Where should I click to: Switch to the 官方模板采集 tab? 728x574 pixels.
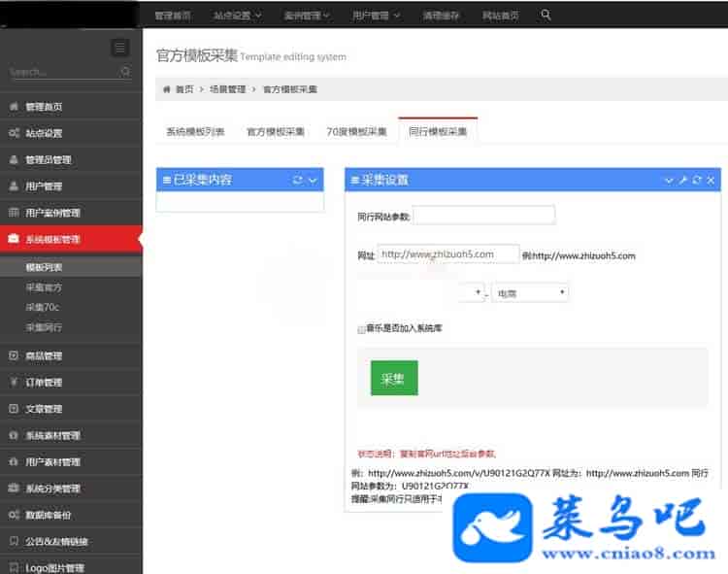(276, 131)
